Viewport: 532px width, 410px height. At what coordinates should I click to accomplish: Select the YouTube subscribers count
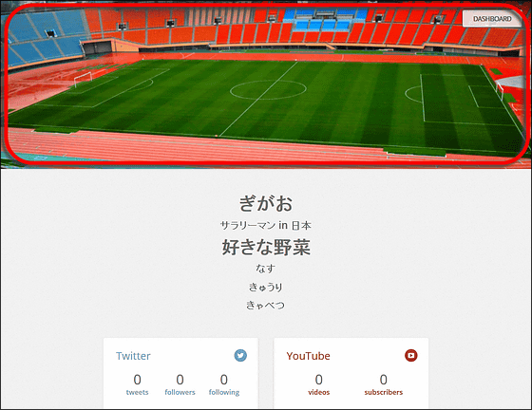384,380
